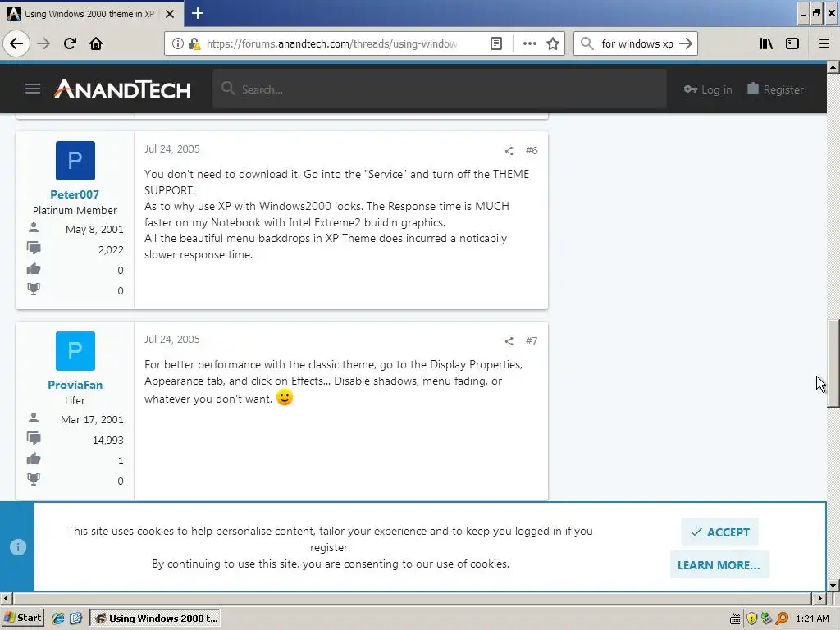Open AnandTech site navigation menu
This screenshot has height=630, width=840.
[33, 89]
